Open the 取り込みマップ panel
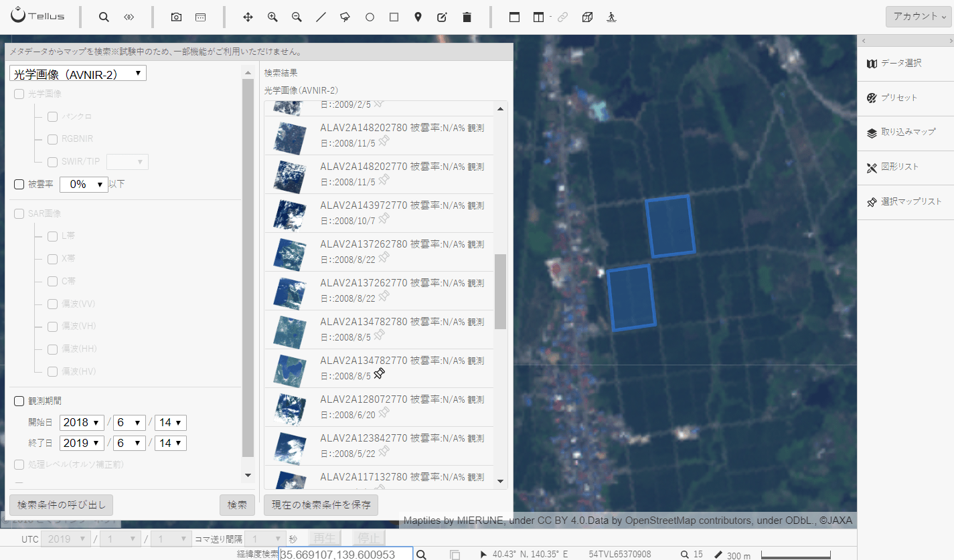 pos(905,132)
